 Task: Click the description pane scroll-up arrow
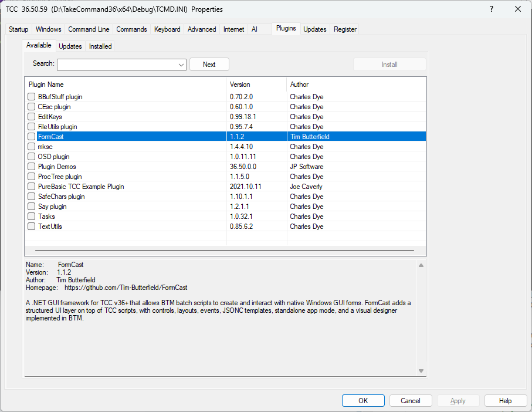click(x=421, y=265)
